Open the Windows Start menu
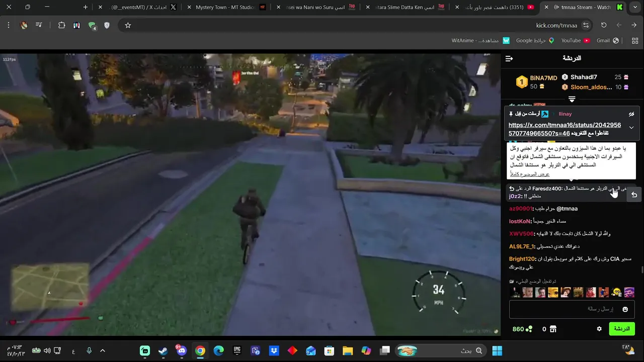 tap(497, 350)
